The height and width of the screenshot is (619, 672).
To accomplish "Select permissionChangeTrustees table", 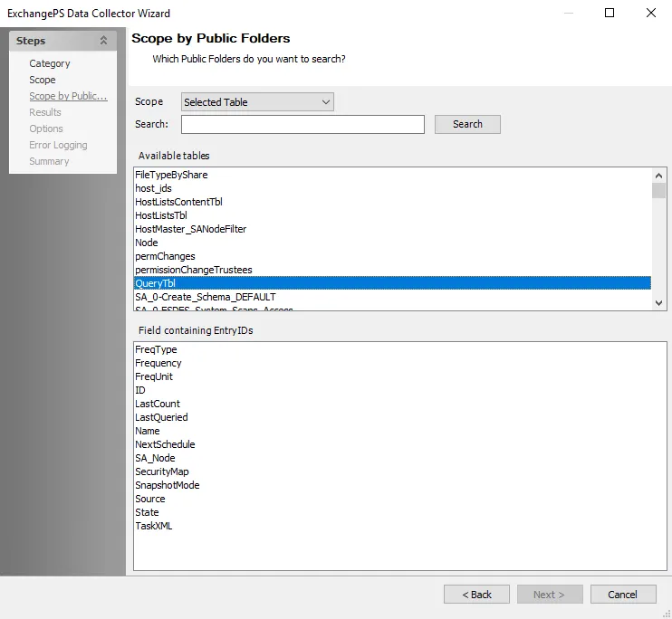I will click(392, 270).
